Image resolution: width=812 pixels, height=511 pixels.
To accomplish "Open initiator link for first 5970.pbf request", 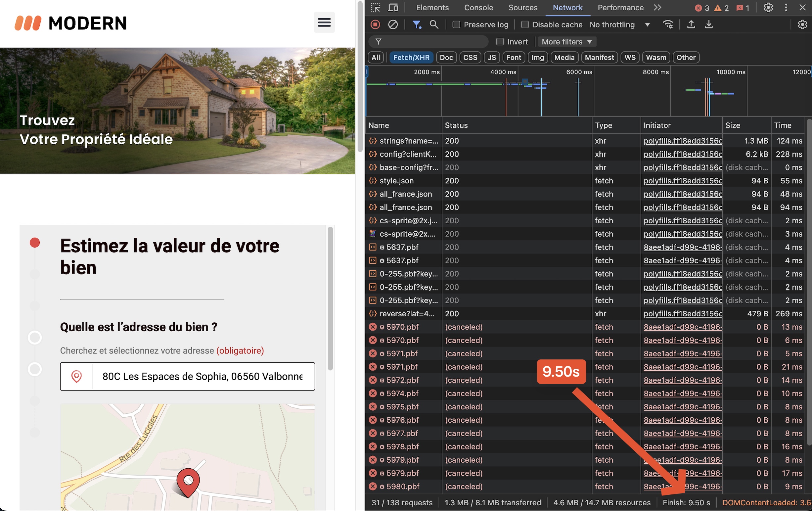I will coord(683,327).
